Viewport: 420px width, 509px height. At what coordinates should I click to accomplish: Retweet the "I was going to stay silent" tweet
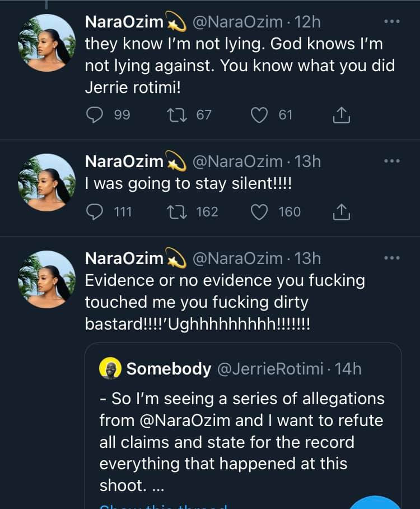pyautogui.click(x=174, y=212)
